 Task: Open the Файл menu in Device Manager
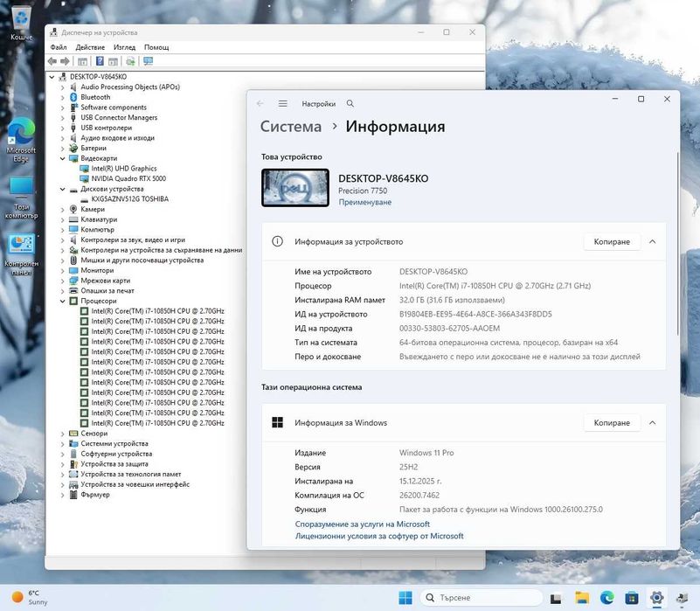point(59,47)
